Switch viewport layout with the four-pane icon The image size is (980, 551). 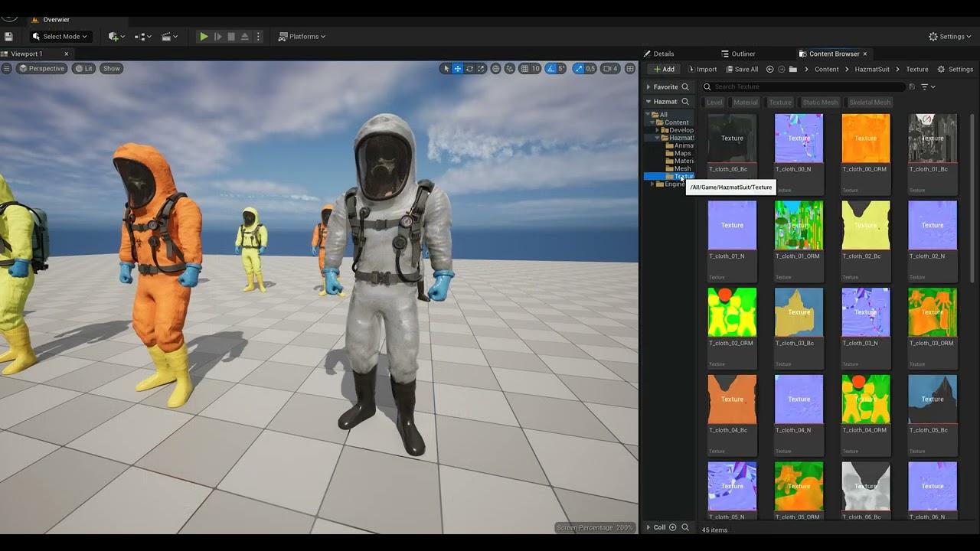click(x=630, y=68)
